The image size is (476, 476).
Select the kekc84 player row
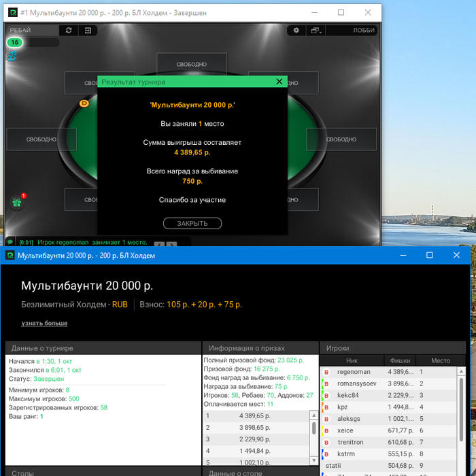pyautogui.click(x=388, y=396)
